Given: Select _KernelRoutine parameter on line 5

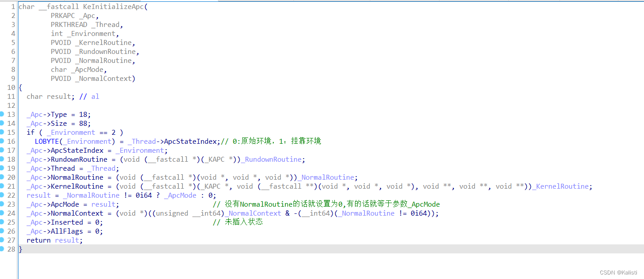Looking at the screenshot, I should click(x=103, y=43).
